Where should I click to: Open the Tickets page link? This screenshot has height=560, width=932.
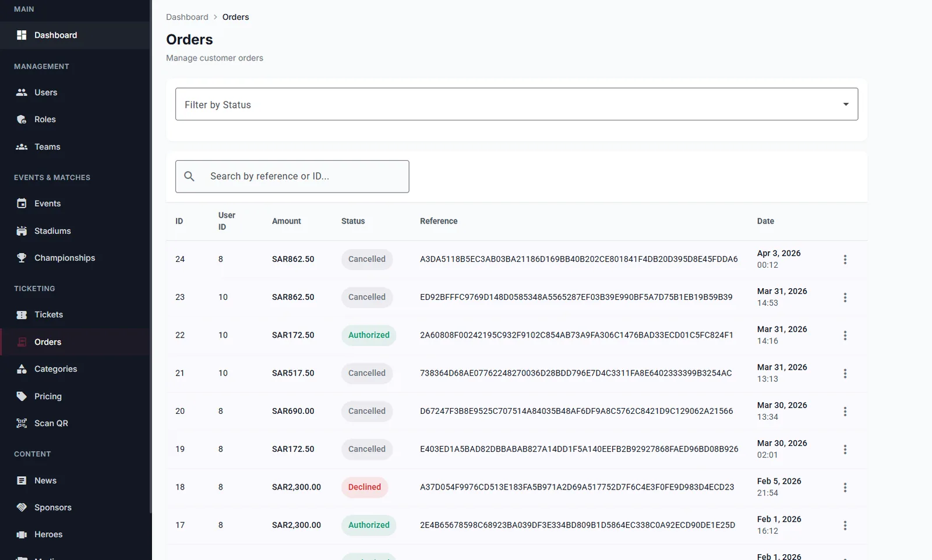coord(76,314)
